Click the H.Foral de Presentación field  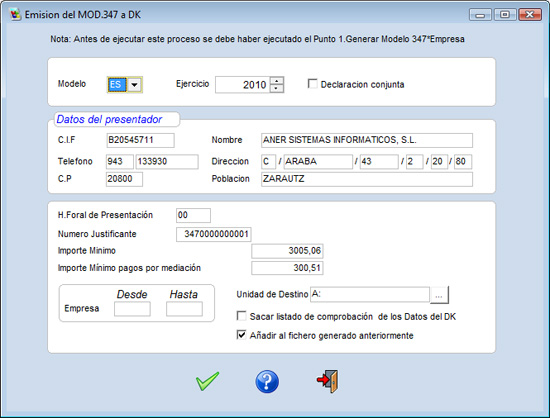[193, 215]
